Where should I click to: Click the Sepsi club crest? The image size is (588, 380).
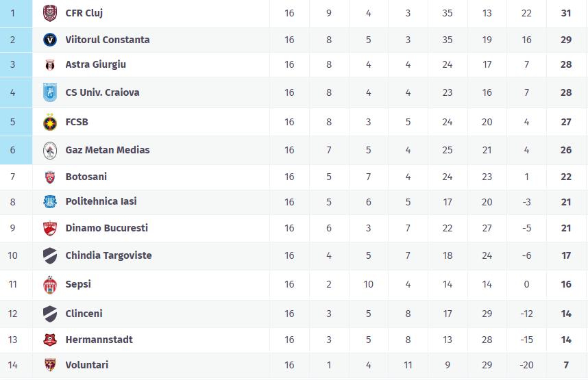(50, 284)
